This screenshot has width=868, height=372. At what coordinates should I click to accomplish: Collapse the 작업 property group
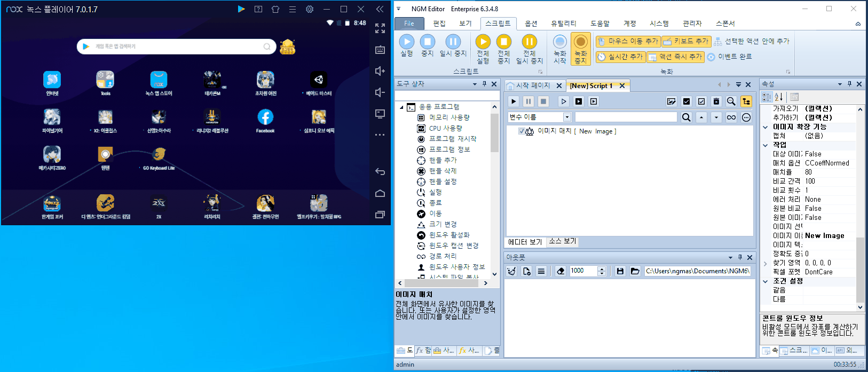point(766,145)
